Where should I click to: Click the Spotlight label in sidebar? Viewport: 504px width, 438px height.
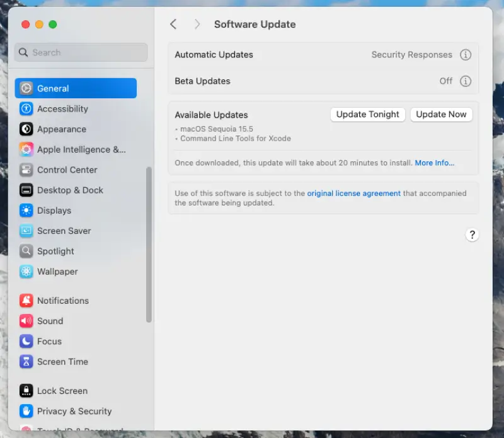coord(55,251)
